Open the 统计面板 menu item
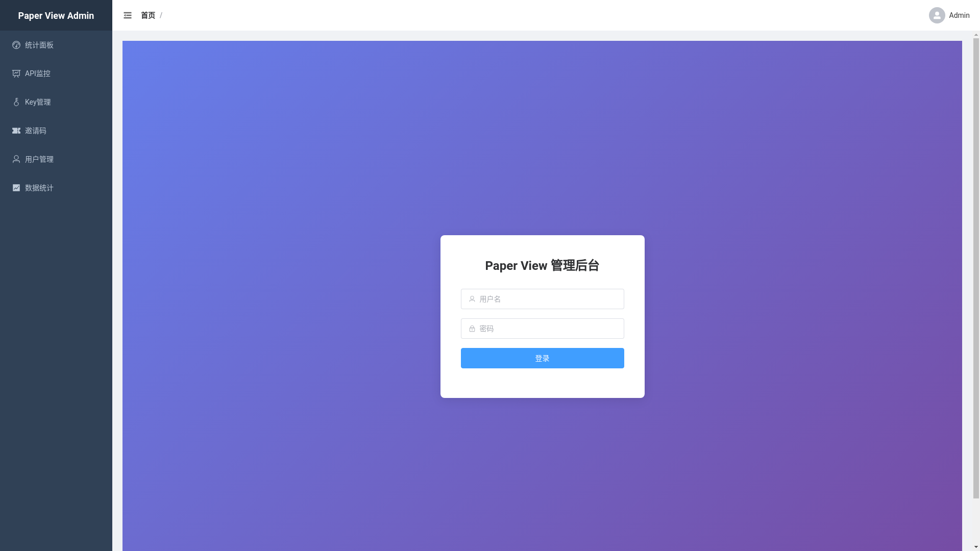This screenshot has width=980, height=551. tap(56, 45)
